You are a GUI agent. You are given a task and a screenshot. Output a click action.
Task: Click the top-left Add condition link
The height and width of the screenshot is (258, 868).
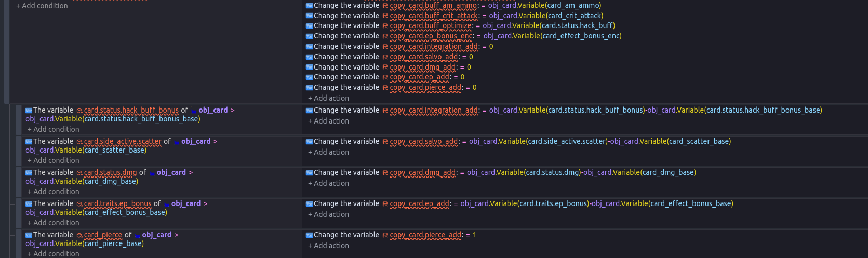[x=42, y=6]
